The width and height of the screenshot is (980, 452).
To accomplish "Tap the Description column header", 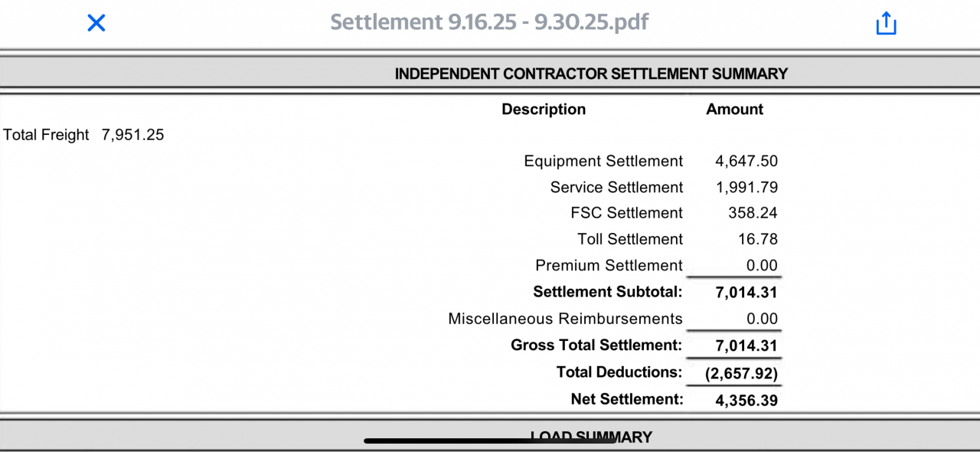I will (x=544, y=110).
